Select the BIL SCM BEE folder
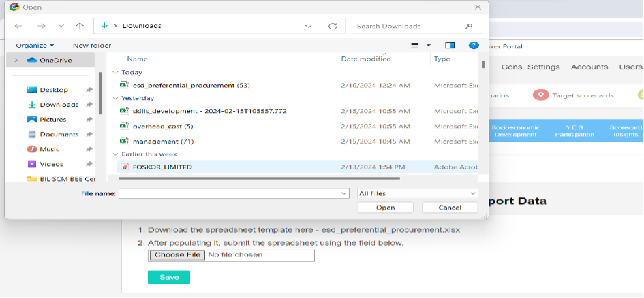The height and width of the screenshot is (298, 644). pyautogui.click(x=61, y=179)
